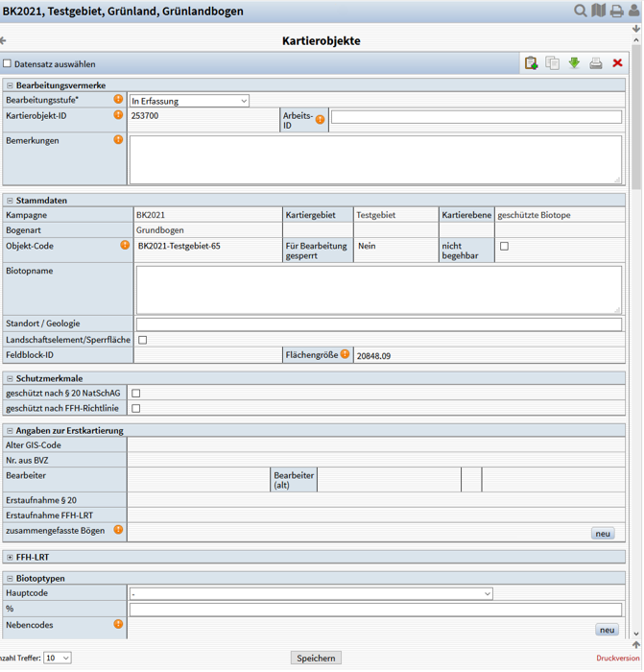Open the user account icon
The width and height of the screenshot is (644, 672).
click(x=634, y=11)
